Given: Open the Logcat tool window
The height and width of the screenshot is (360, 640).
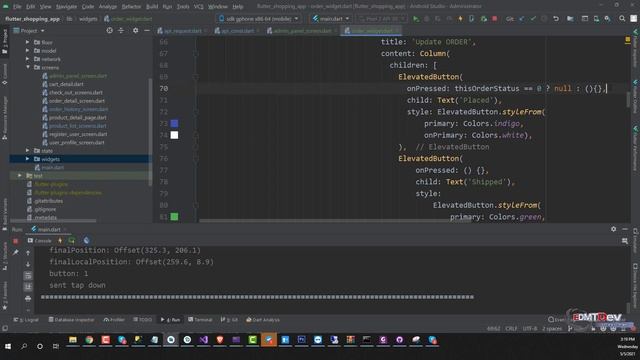Looking at the screenshot, I should 26,320.
